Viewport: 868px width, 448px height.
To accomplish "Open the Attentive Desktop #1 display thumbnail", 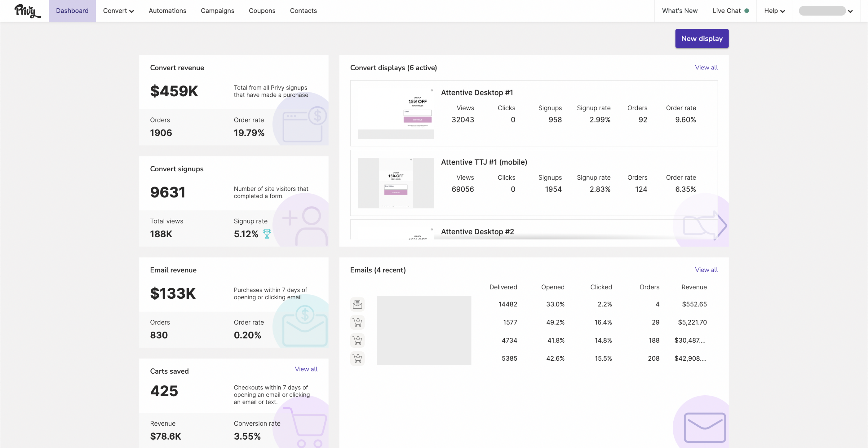I will (x=396, y=113).
